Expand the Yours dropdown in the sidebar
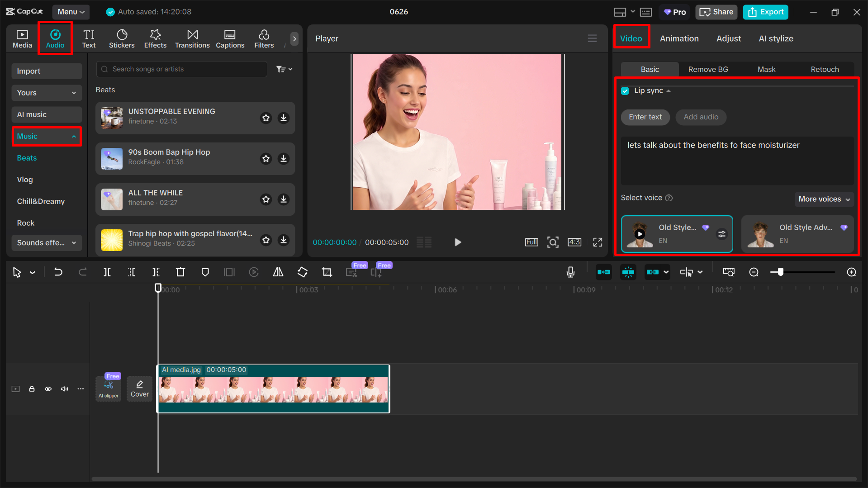 (47, 93)
